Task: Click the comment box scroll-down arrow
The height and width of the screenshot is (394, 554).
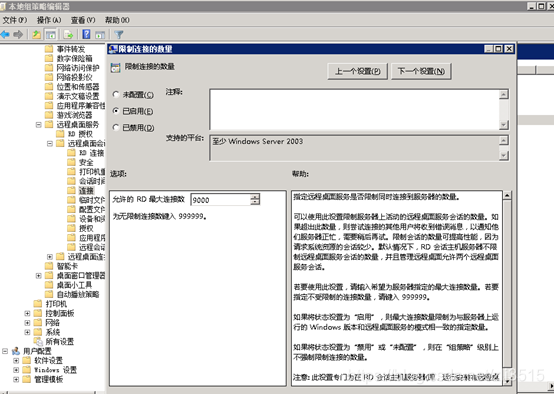Action: [x=504, y=125]
